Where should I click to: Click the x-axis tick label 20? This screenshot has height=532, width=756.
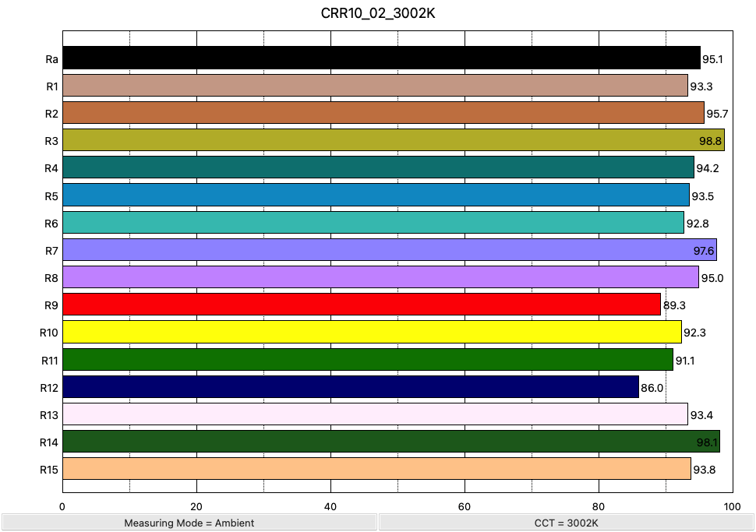click(196, 506)
